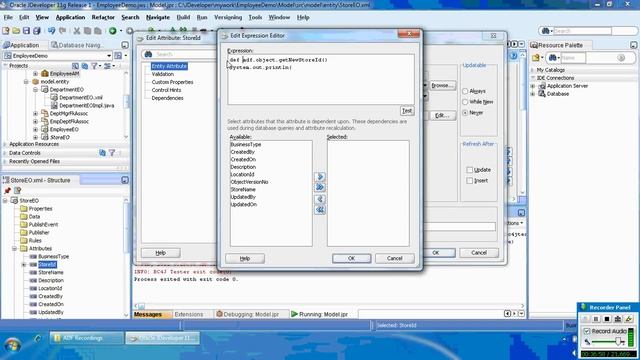Click Stop button in Recorder Panel
Viewport: 640px width, 360px height.
[x=607, y=319]
